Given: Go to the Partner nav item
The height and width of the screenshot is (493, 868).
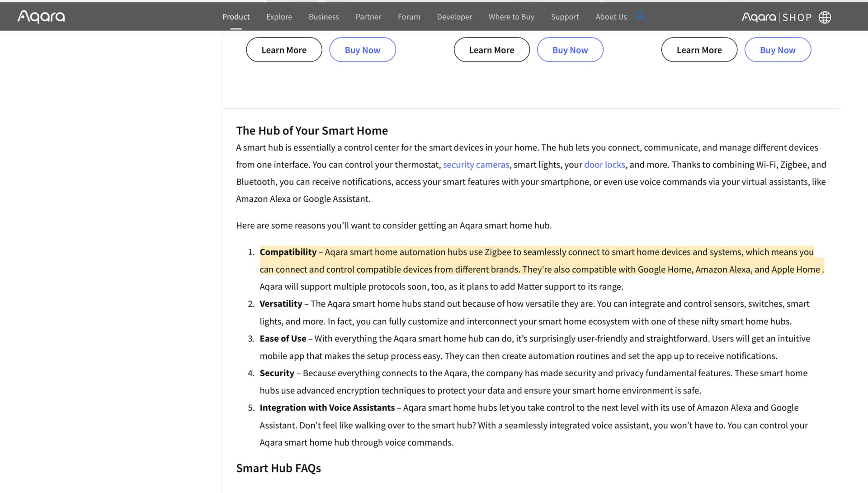Looking at the screenshot, I should tap(368, 17).
